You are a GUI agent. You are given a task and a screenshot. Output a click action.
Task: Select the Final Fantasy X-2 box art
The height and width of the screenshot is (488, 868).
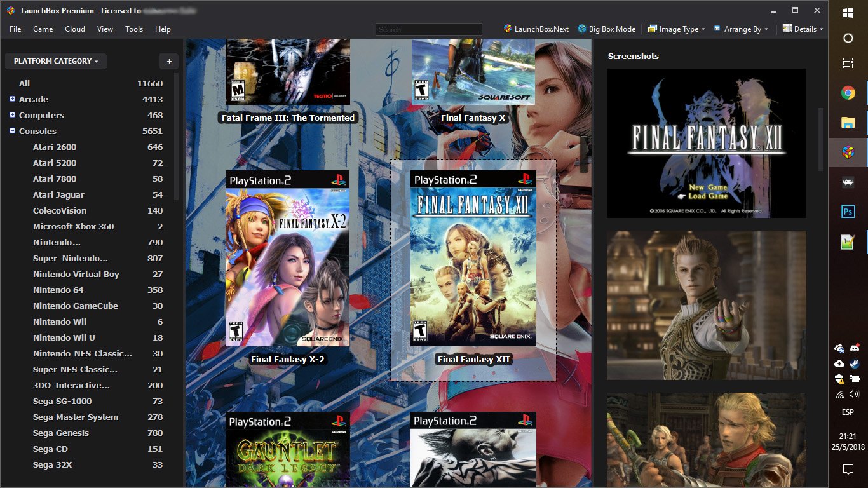point(288,258)
